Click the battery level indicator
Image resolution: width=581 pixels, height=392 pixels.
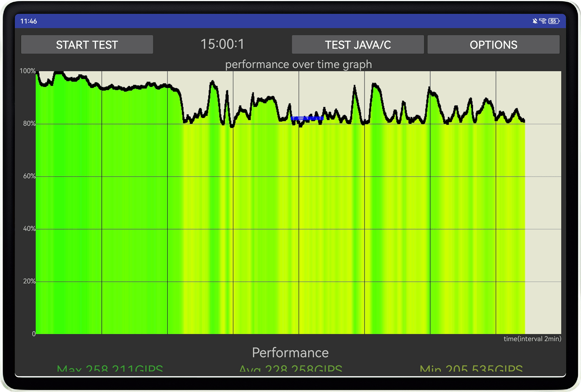click(554, 21)
